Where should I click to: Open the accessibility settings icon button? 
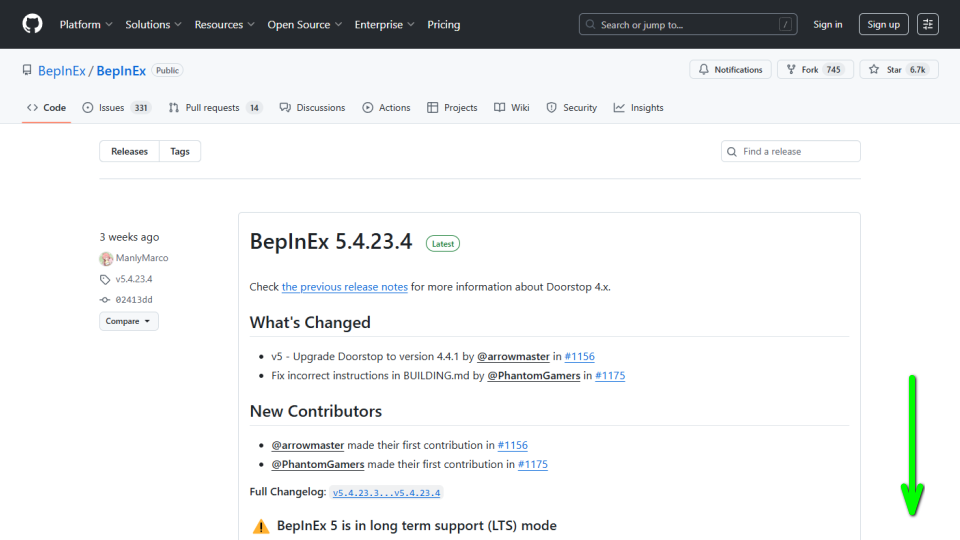928,24
